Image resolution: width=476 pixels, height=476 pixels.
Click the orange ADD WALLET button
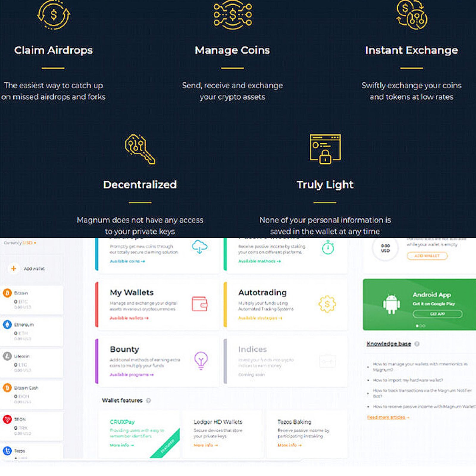coord(427,256)
